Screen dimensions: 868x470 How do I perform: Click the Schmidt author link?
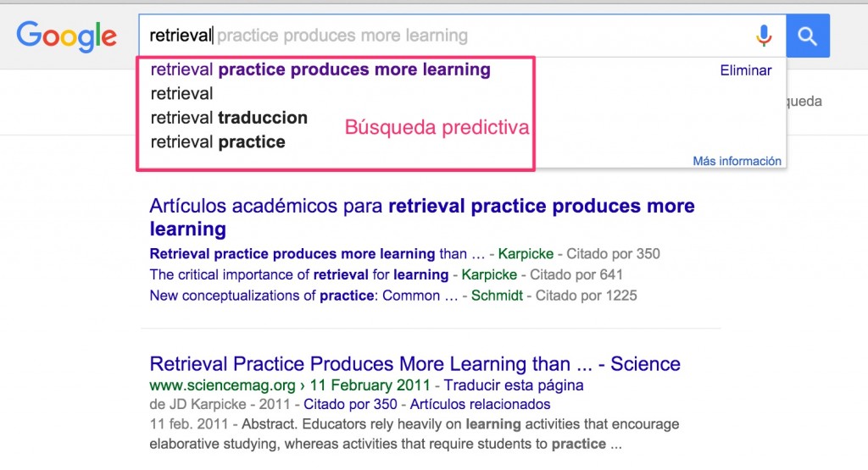[497, 296]
